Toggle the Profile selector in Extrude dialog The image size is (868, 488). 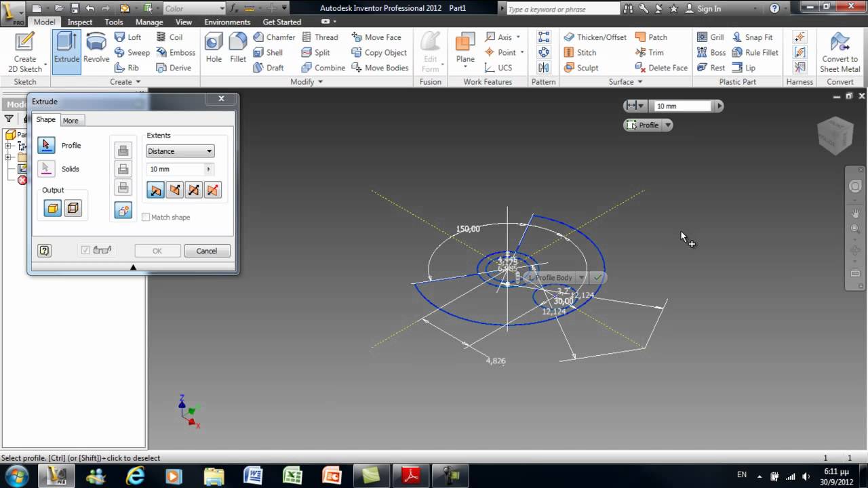46,145
